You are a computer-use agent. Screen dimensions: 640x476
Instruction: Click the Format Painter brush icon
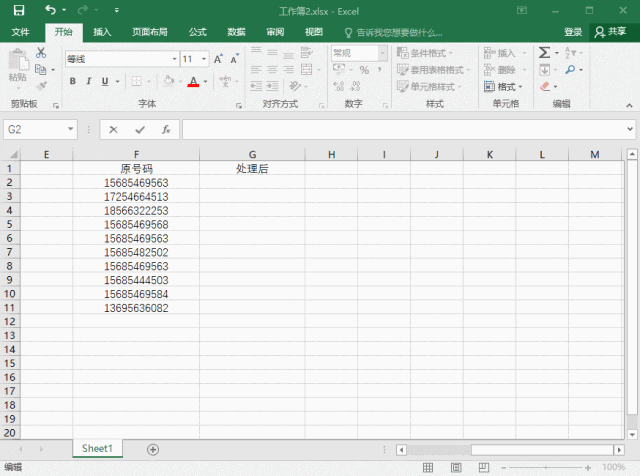pyautogui.click(x=41, y=86)
